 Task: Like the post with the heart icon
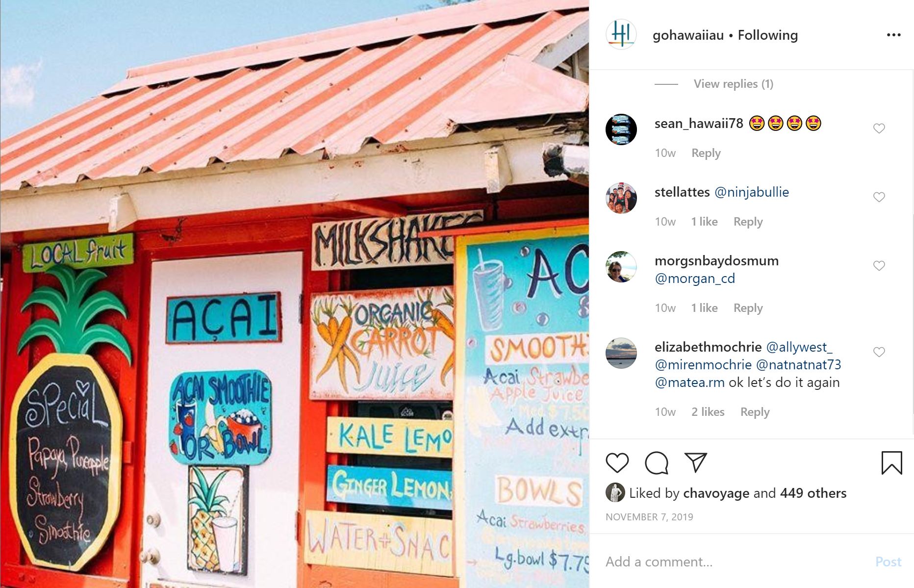617,463
